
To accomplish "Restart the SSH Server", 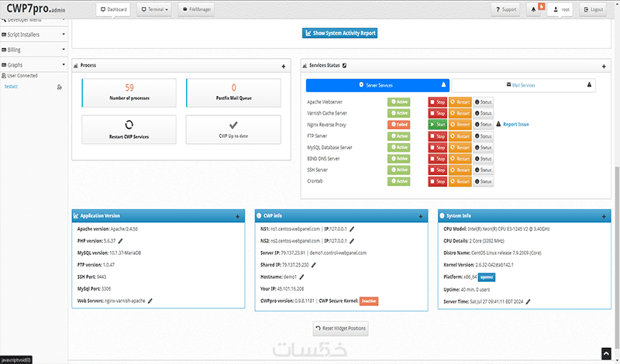I will coord(460,170).
